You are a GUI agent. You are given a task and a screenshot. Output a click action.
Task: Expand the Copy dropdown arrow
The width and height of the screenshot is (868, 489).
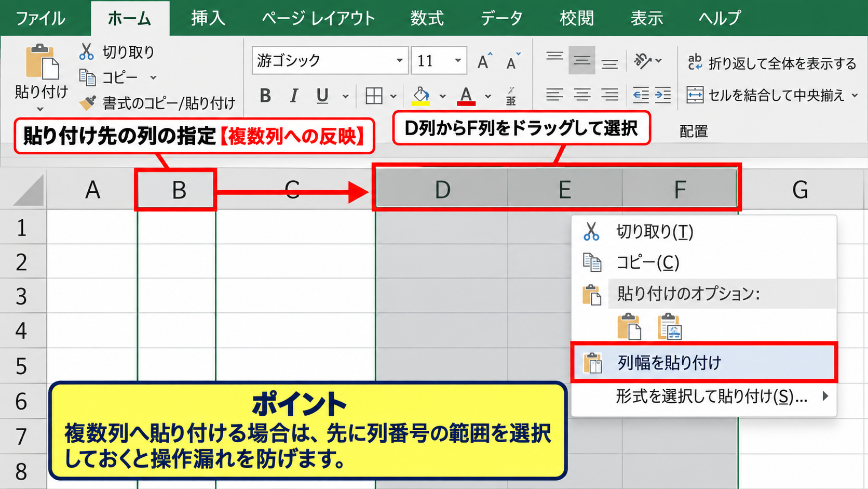tap(153, 77)
